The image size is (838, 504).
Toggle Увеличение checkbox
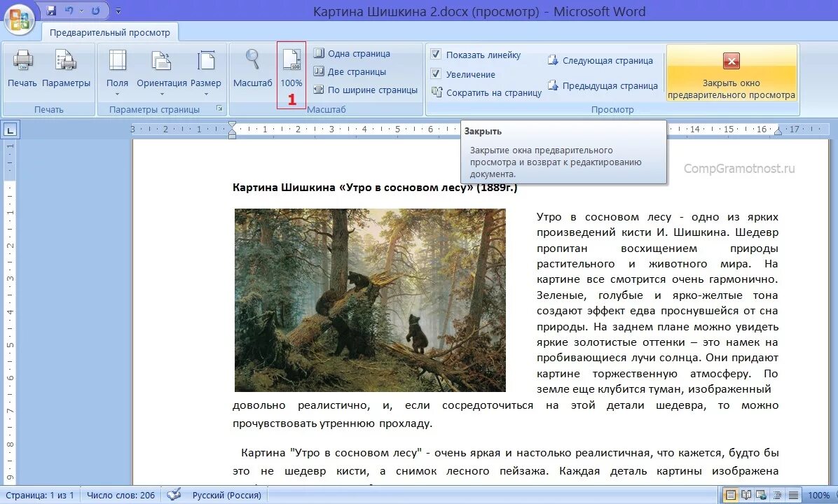click(x=436, y=74)
